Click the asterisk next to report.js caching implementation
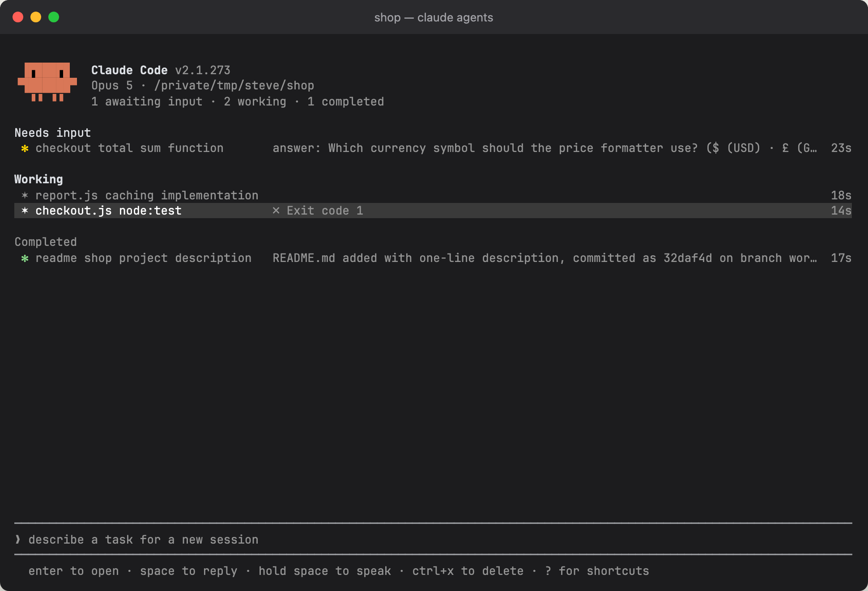Screen dimensions: 868x591 click(x=25, y=195)
